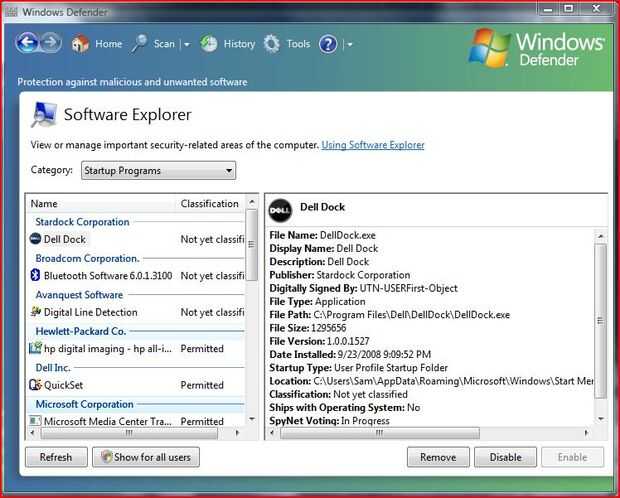The width and height of the screenshot is (620, 498).
Task: Click the Stardock Corporation group header
Action: coord(82,222)
